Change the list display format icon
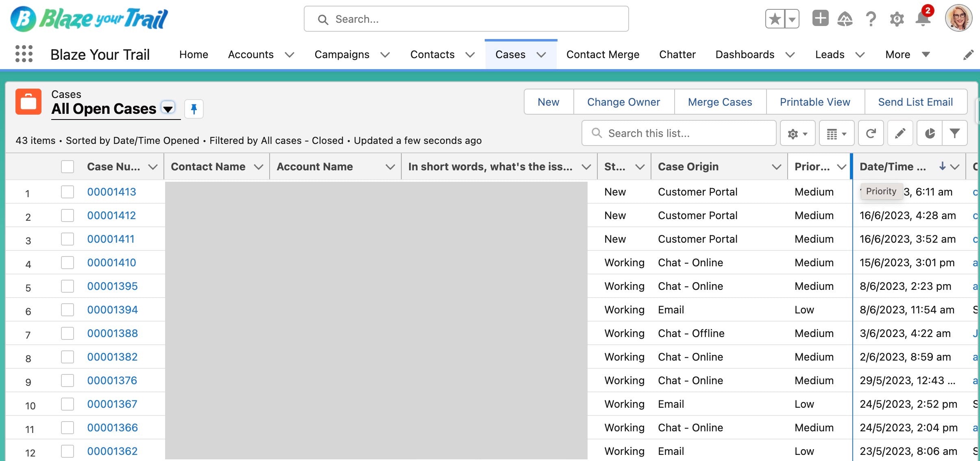This screenshot has height=461, width=980. point(836,133)
